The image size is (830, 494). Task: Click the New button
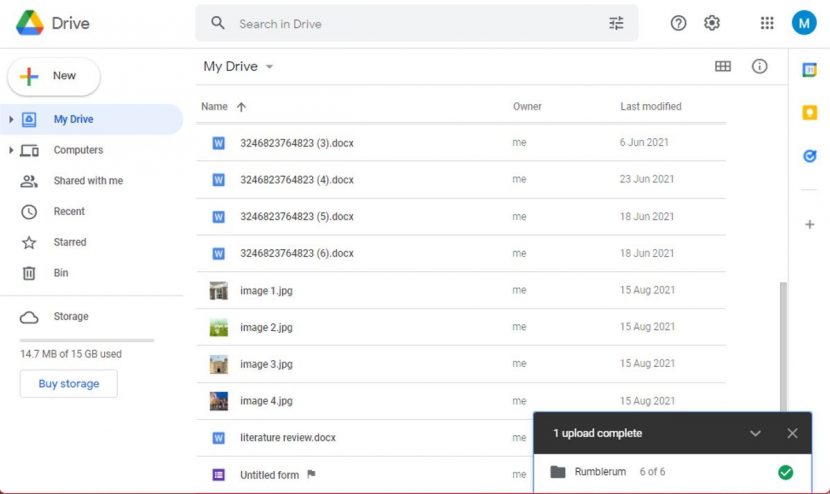coord(53,76)
